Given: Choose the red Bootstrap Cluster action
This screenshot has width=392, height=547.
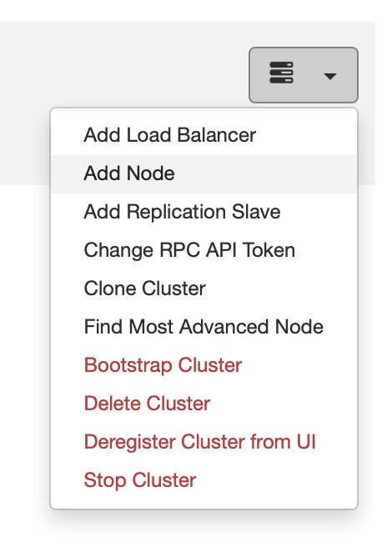Looking at the screenshot, I should click(x=204, y=365).
